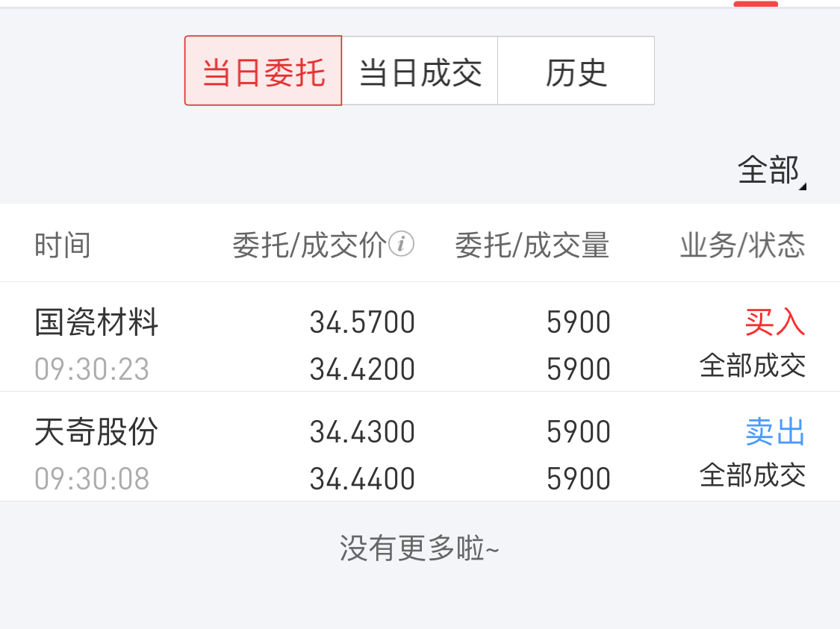Viewport: 840px width, 629px height.
Task: Click the 34.5700 order price
Action: coord(362,322)
